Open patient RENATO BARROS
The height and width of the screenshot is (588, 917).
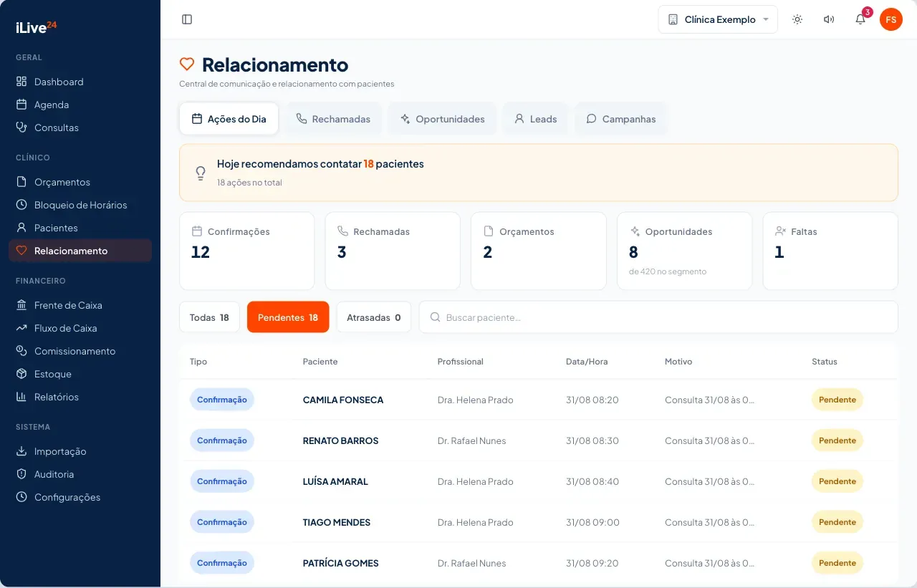[340, 440]
